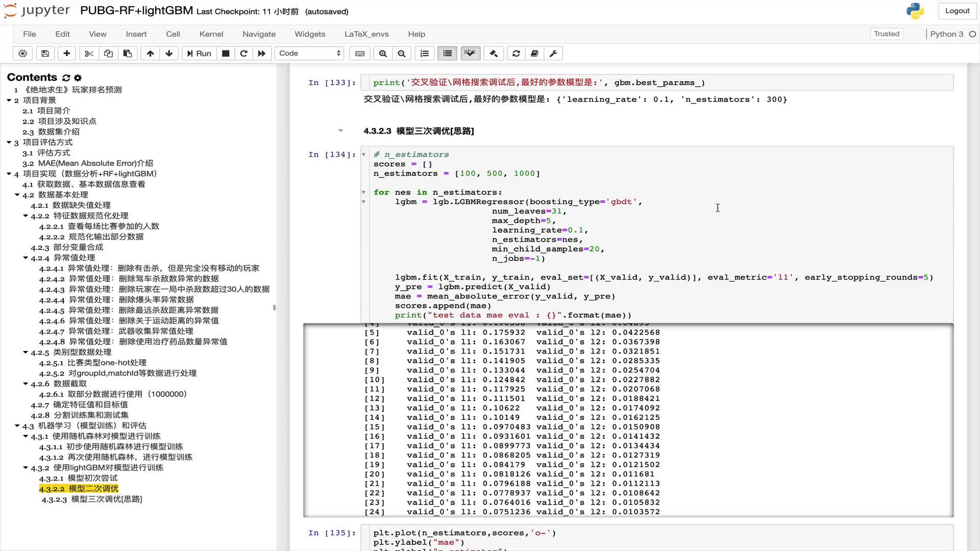The width and height of the screenshot is (980, 551).
Task: Open the wrench configuration icon
Action: point(553,53)
